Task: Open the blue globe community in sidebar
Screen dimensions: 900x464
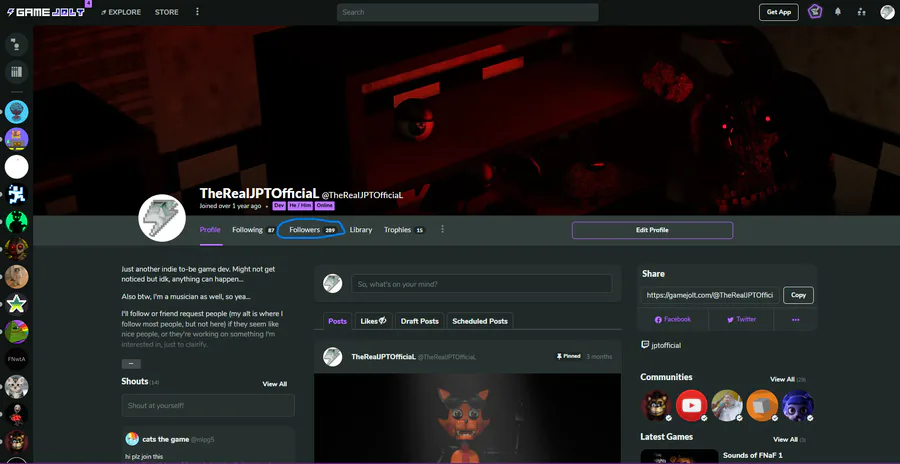Action: pos(17,111)
